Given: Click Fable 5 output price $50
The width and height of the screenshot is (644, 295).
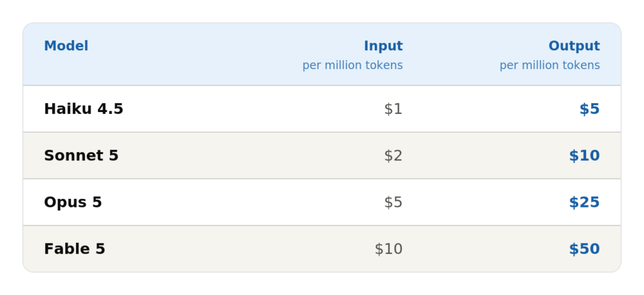Looking at the screenshot, I should [x=584, y=249].
